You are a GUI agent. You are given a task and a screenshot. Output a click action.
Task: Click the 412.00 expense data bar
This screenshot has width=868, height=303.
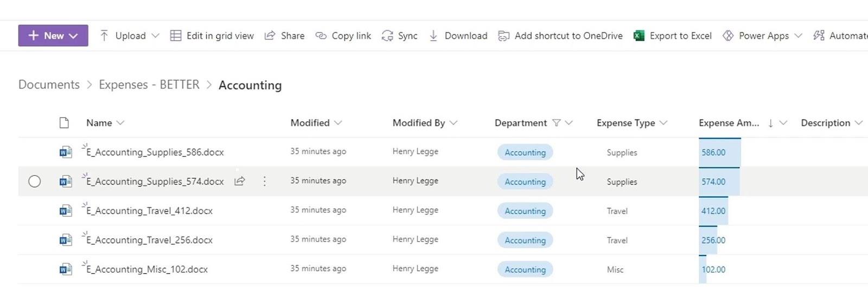pyautogui.click(x=713, y=211)
